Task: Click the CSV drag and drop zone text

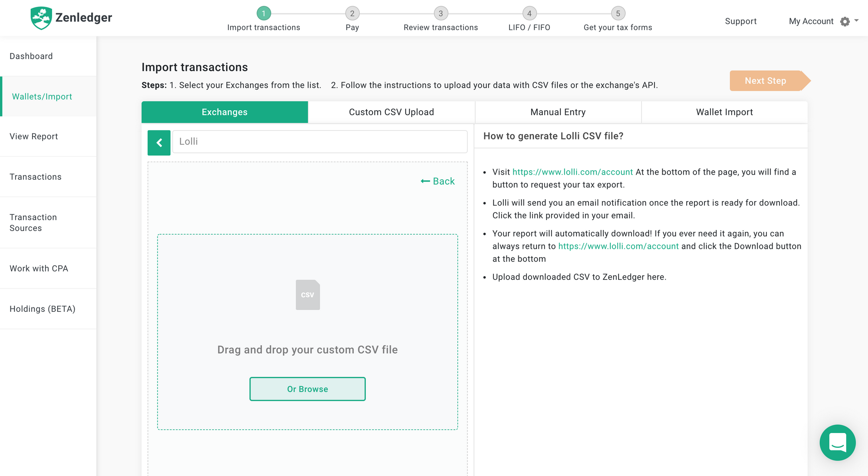Action: (307, 350)
